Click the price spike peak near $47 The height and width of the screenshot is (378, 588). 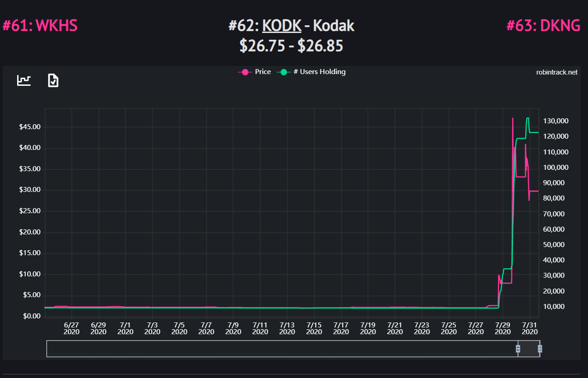513,118
